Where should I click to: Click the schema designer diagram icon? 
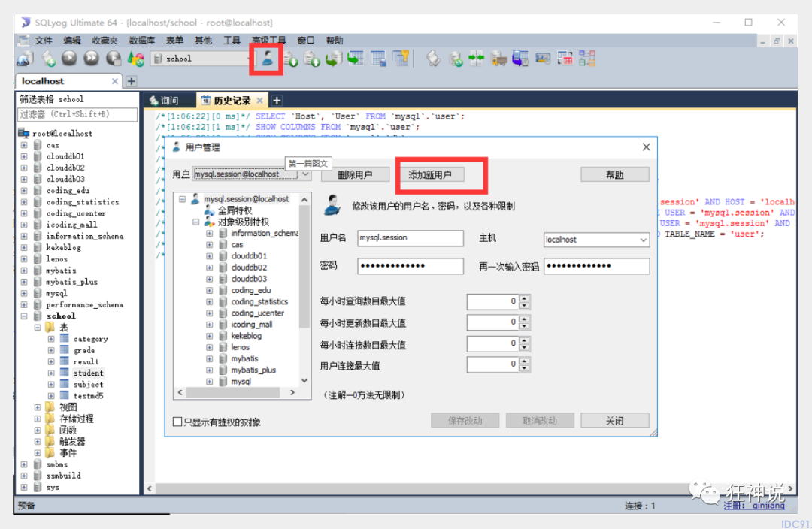587,59
